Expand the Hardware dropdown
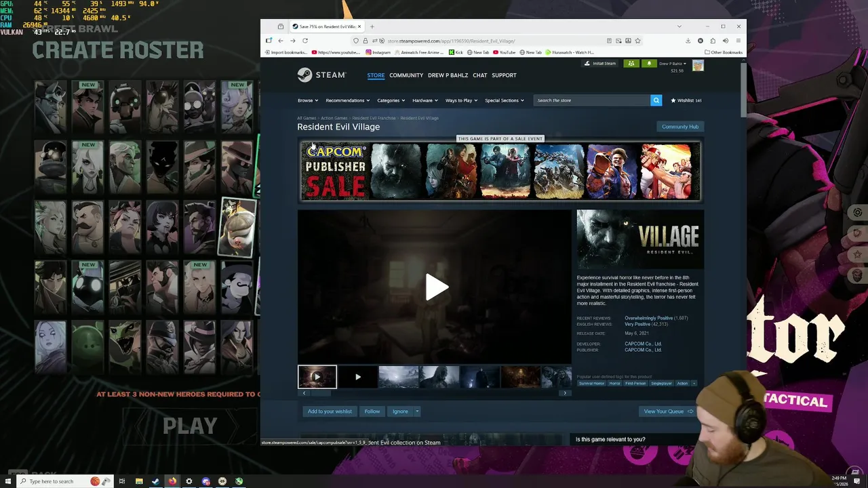The width and height of the screenshot is (868, 488). tap(425, 100)
